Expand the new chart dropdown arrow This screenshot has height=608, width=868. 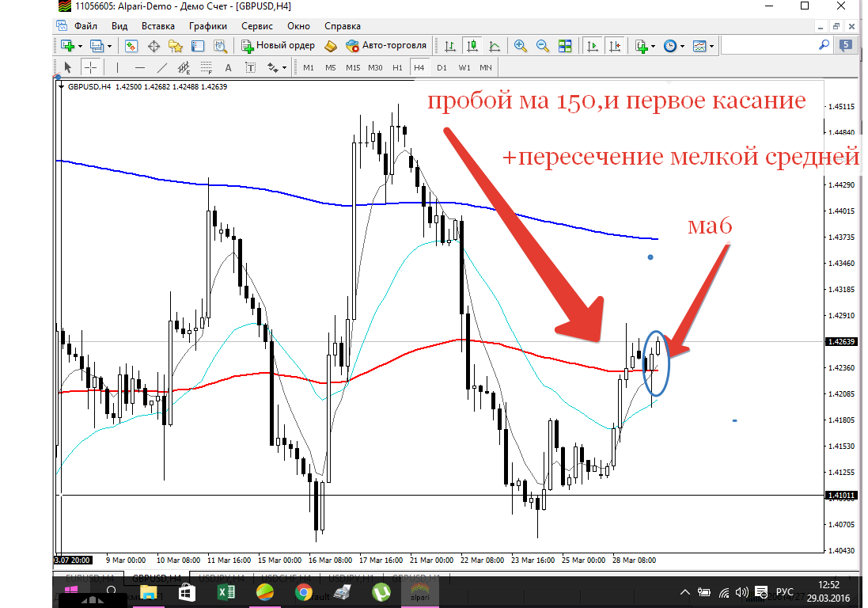click(x=80, y=47)
